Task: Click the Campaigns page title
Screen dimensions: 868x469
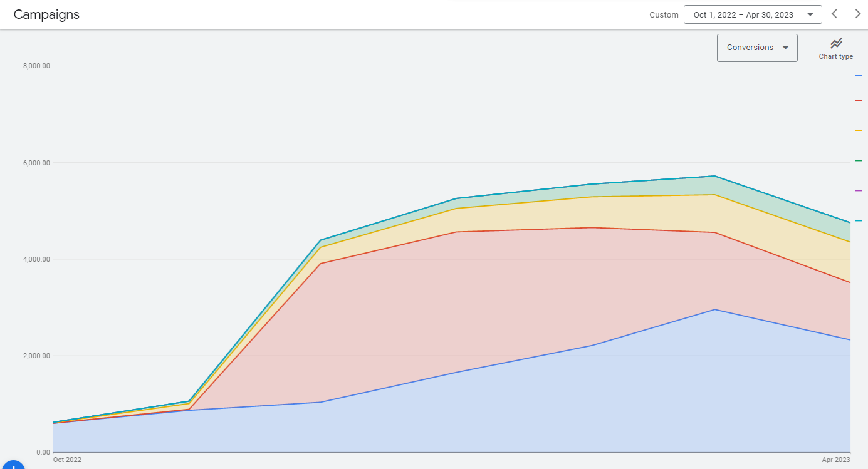Action: point(46,14)
